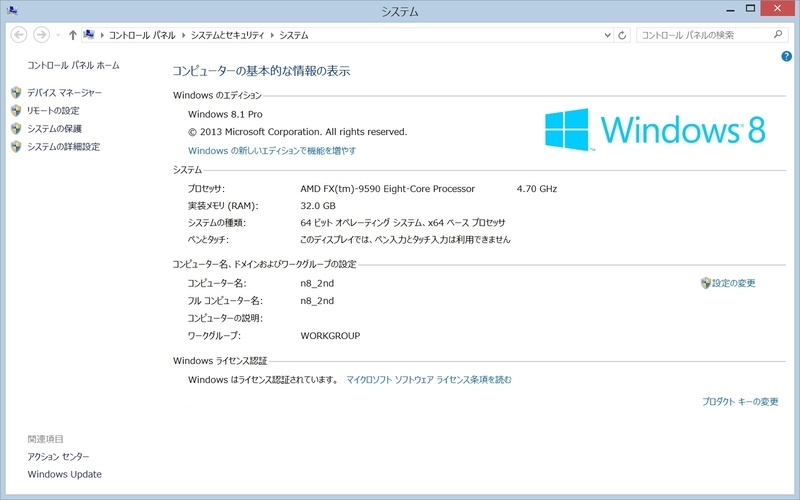Click the window system menu icon
The image size is (800, 500).
click(x=12, y=10)
